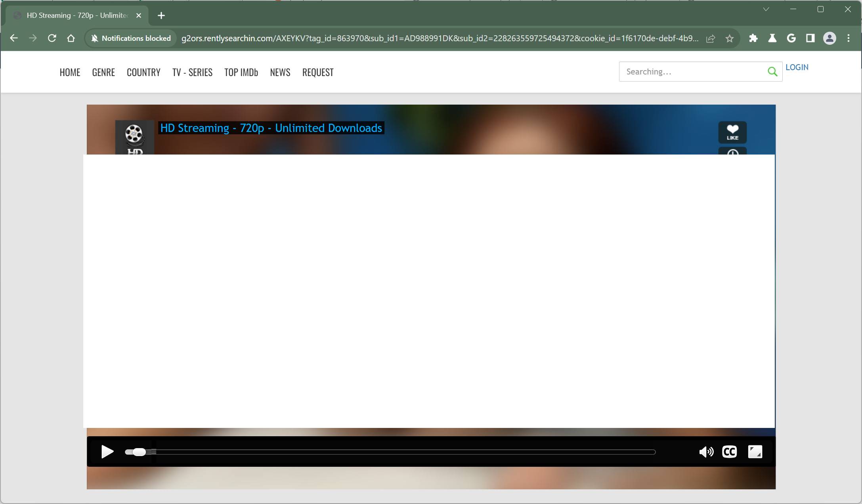Click the LOGIN link

click(x=797, y=67)
